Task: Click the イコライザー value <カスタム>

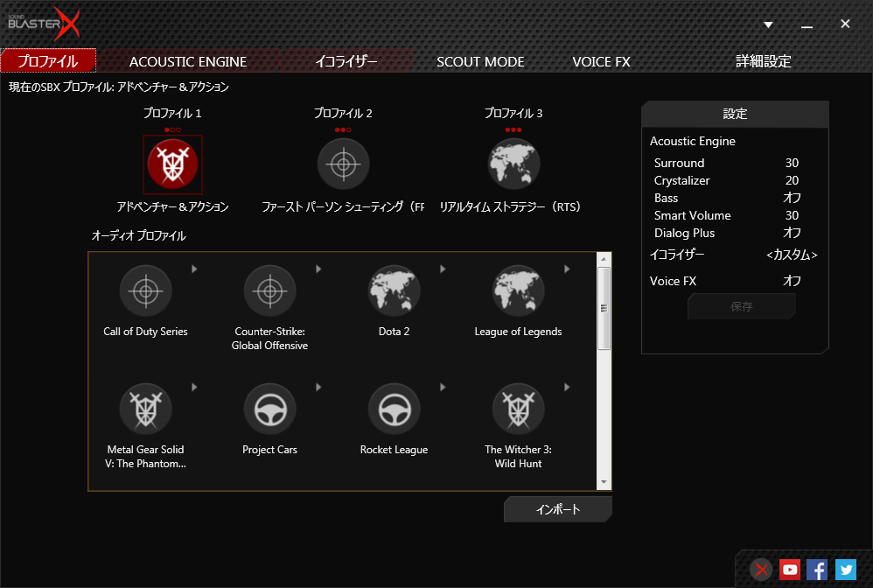Action: tap(792, 255)
